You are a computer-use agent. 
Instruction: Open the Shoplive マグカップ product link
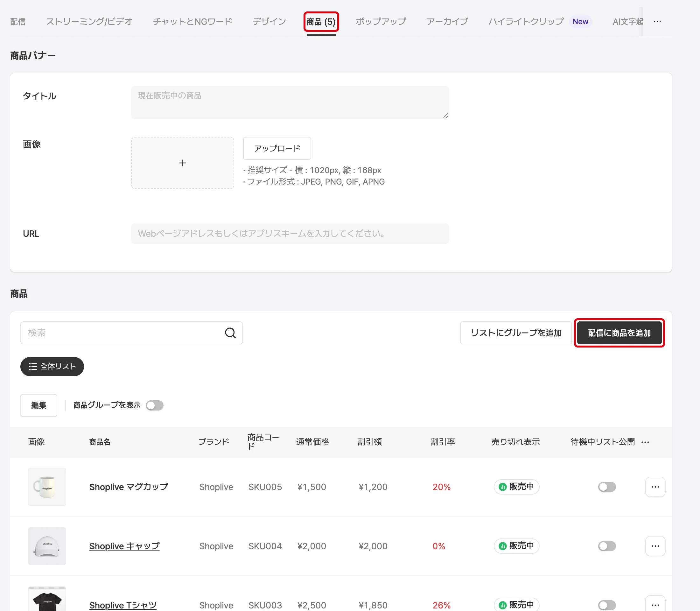tap(129, 487)
